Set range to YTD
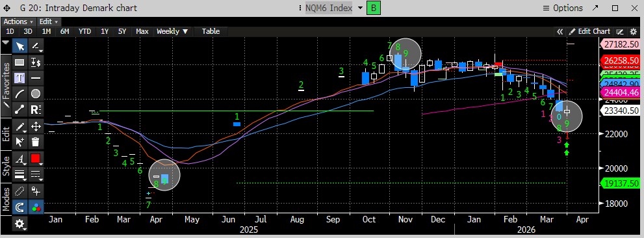This screenshot has width=644, height=238. tap(84, 31)
